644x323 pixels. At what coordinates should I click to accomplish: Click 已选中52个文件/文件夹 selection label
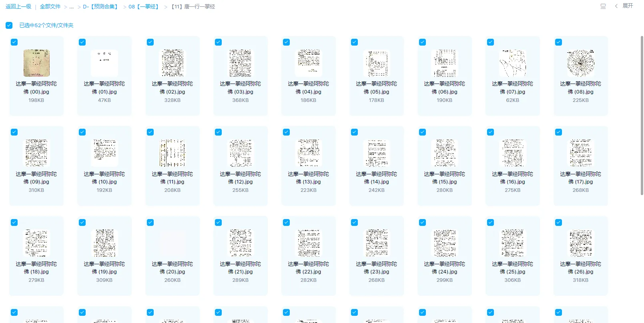[x=46, y=25]
